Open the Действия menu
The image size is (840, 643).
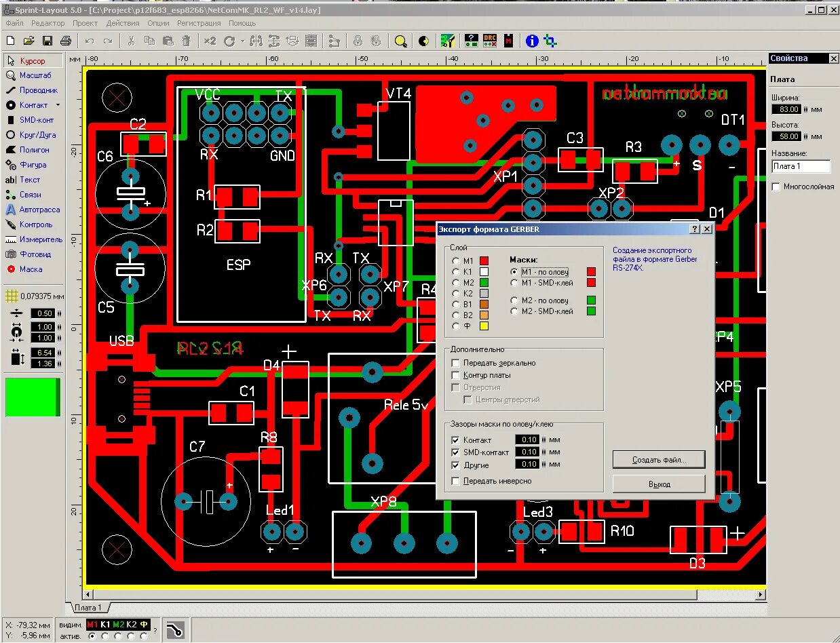(123, 23)
